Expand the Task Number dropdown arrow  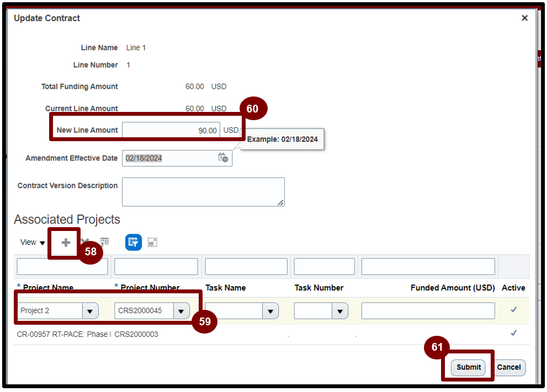click(340, 311)
